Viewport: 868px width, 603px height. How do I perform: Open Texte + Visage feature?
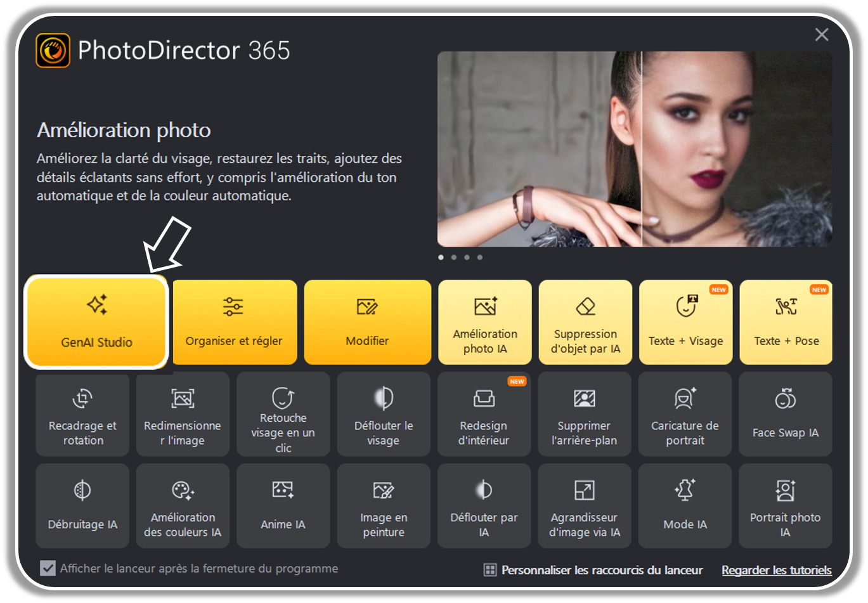pos(685,322)
